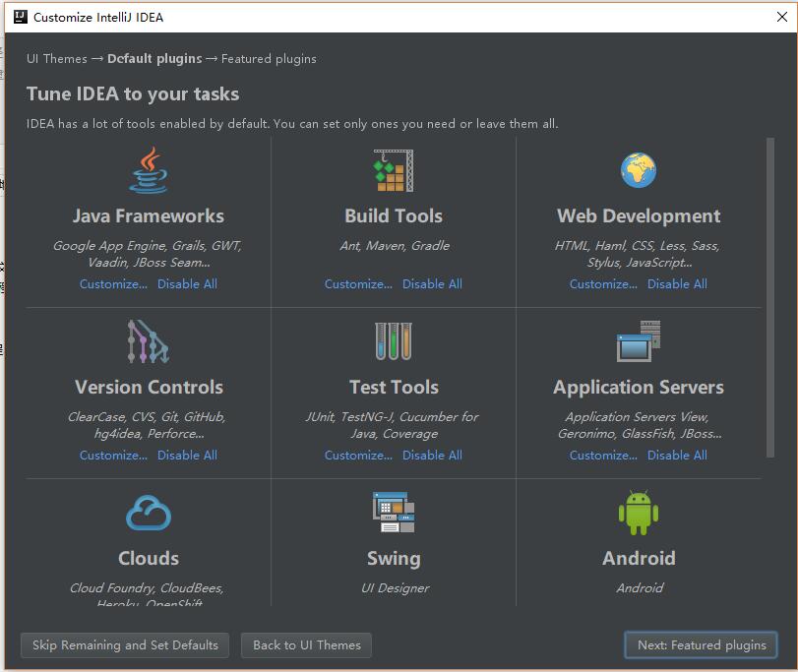Close the Customize IntelliJ IDEA dialog
The height and width of the screenshot is (672, 798).
point(781,17)
